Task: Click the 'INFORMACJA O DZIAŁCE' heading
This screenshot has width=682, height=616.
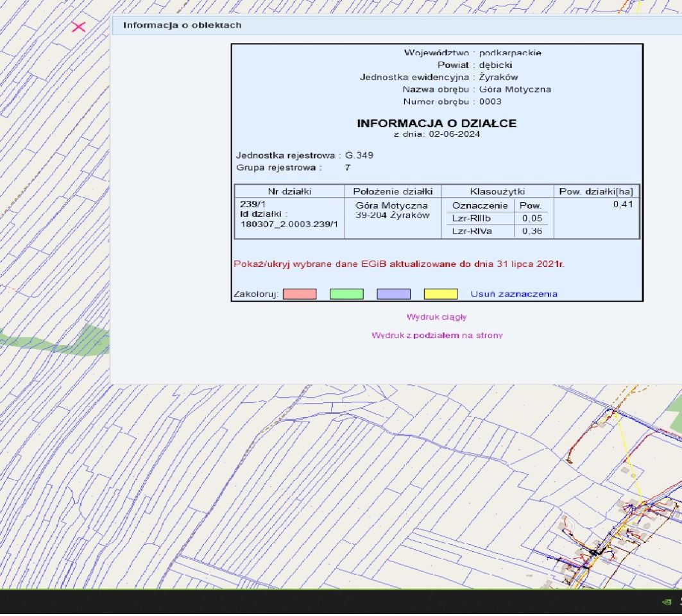Action: (x=436, y=123)
